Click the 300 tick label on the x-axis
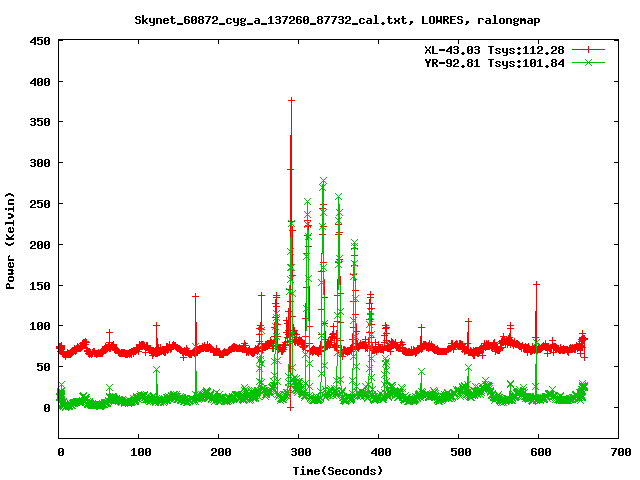640x480 pixels. tap(300, 452)
